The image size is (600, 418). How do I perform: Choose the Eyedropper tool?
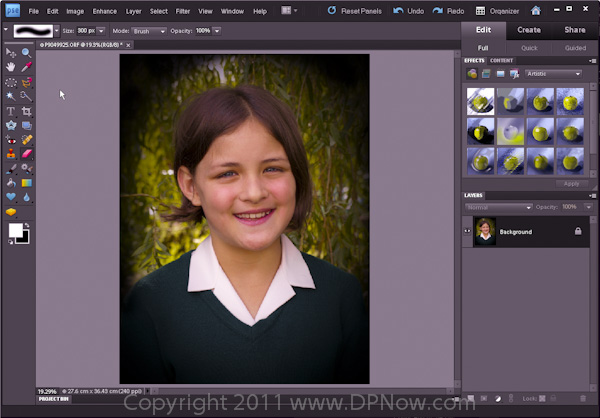point(26,68)
